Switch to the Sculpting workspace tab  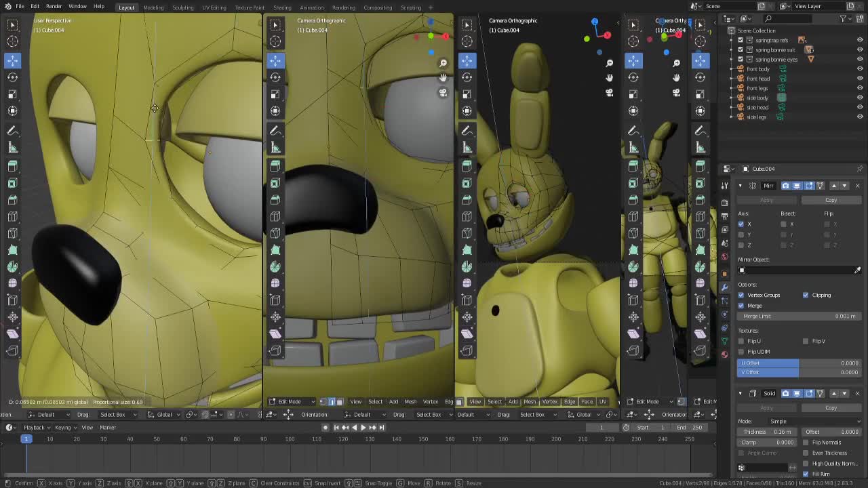(x=182, y=7)
